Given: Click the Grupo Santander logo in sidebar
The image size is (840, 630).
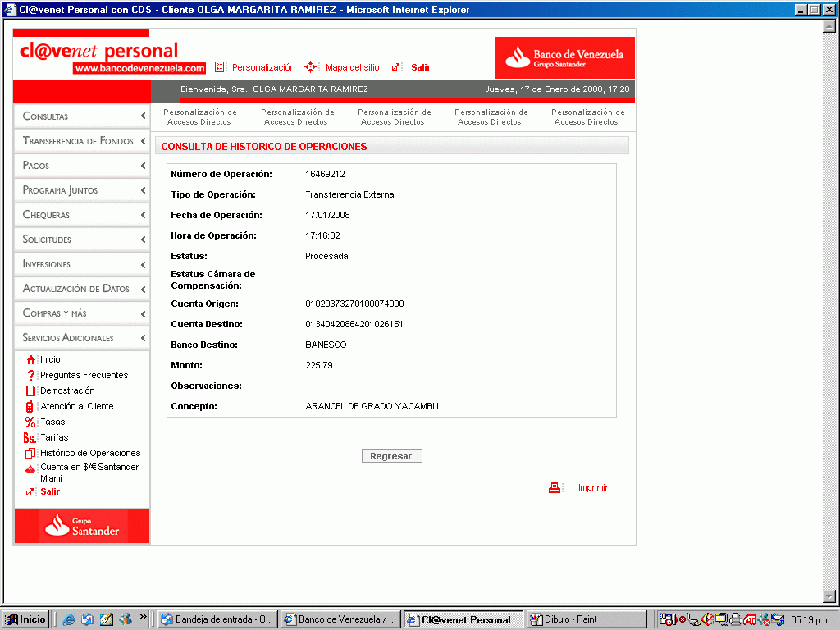Looking at the screenshot, I should [82, 526].
